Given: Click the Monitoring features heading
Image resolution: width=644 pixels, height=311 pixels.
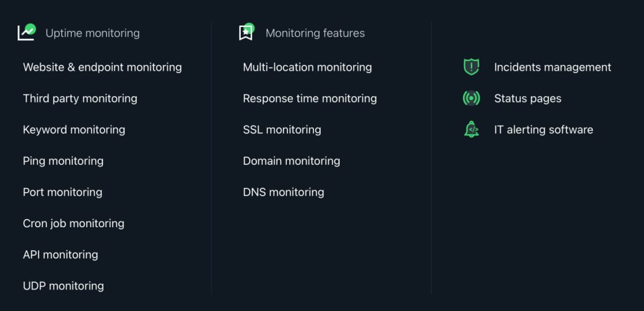Looking at the screenshot, I should (315, 33).
